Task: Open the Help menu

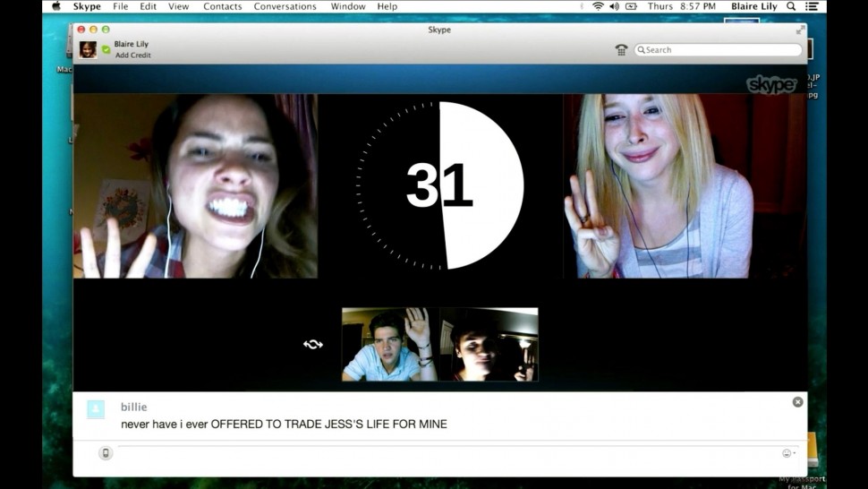Action: point(387,6)
